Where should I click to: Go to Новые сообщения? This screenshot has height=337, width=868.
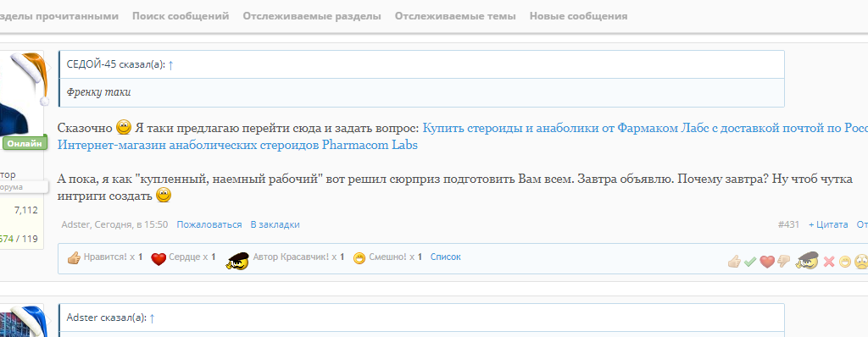[x=578, y=16]
